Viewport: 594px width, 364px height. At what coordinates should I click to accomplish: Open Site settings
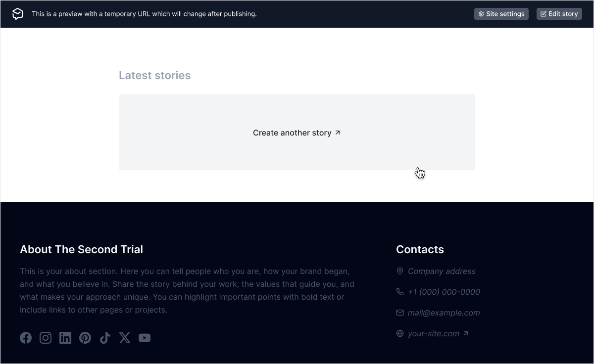click(x=501, y=14)
